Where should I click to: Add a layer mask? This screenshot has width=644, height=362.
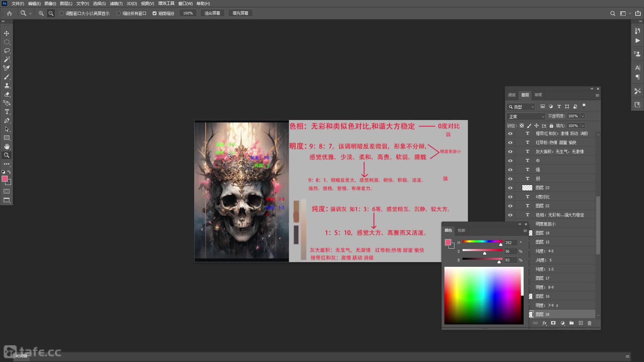pyautogui.click(x=553, y=323)
